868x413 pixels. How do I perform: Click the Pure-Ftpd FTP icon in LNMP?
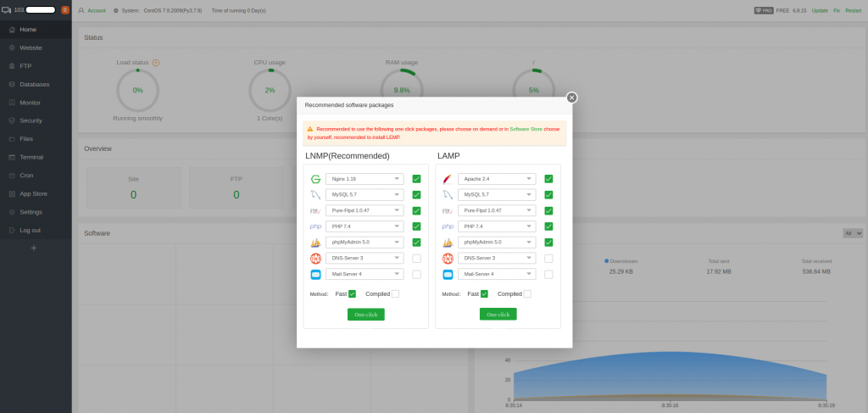click(315, 211)
